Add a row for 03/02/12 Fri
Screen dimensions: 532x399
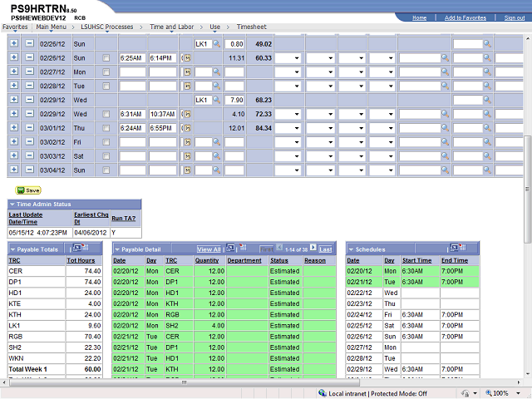[x=14, y=141]
